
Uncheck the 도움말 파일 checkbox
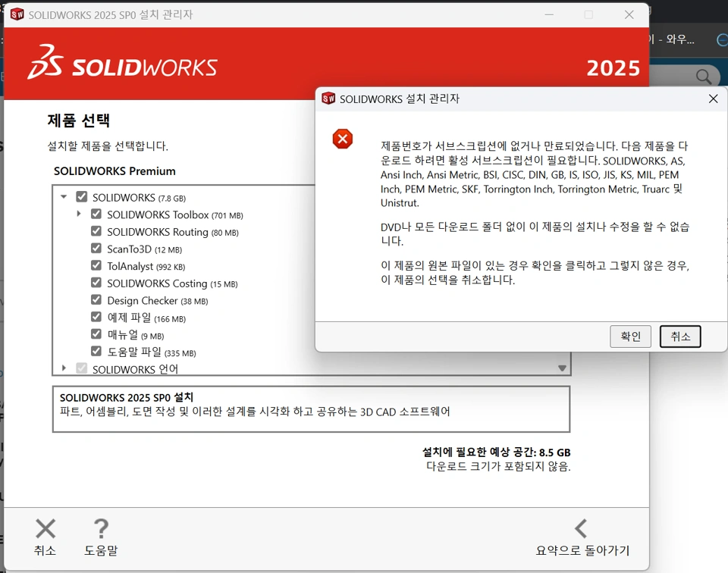point(96,351)
